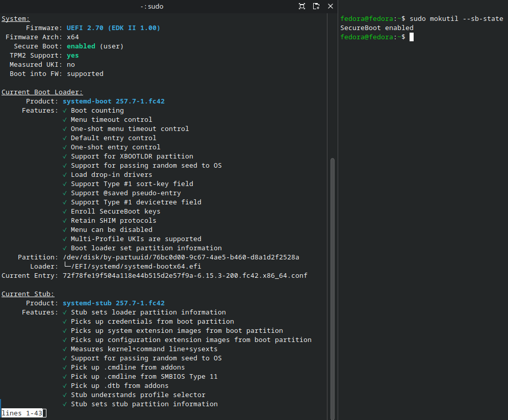Click "Pick up .dtb from addons" line
Viewport: 508px width, 420px height.
(x=119, y=386)
